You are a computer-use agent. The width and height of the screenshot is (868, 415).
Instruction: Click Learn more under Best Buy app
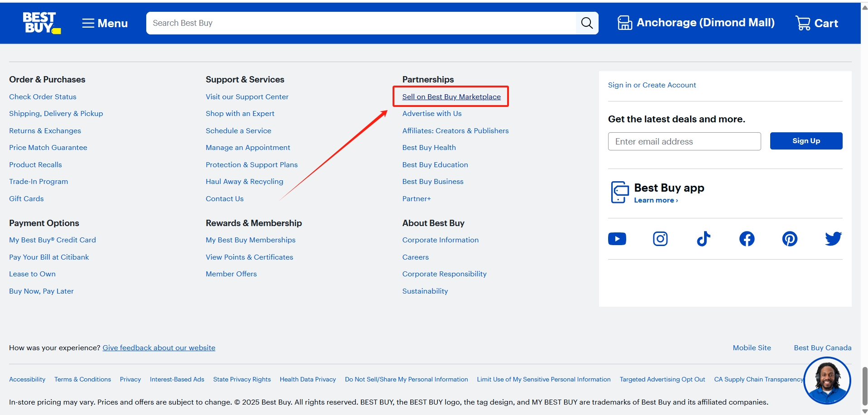point(656,200)
